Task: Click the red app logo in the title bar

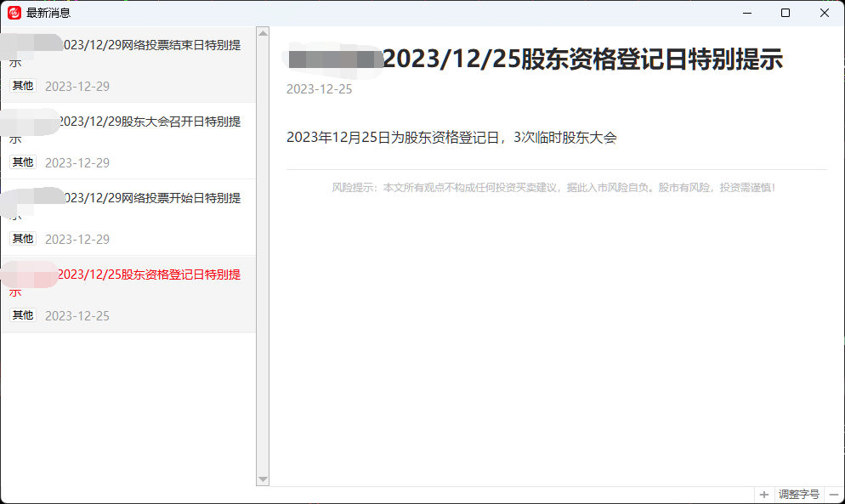Action: 12,13
